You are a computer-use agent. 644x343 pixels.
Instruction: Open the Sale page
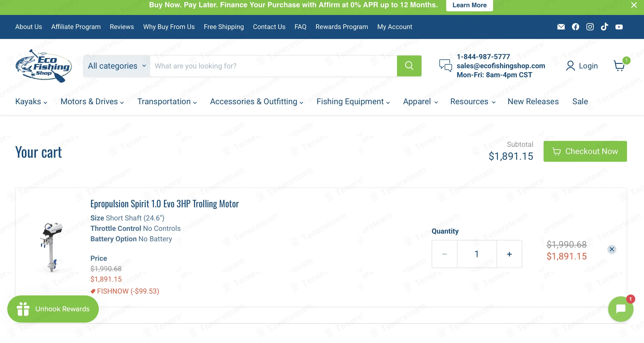[580, 101]
